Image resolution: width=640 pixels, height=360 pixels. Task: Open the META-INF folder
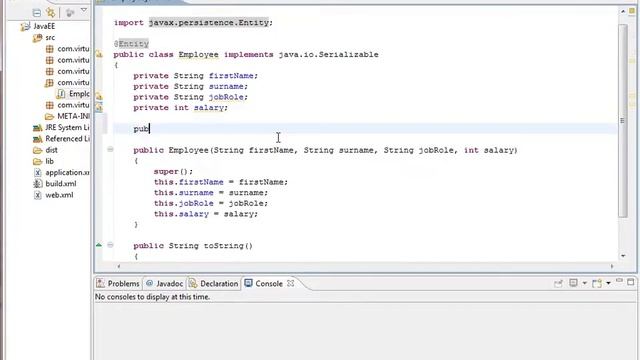click(x=73, y=116)
